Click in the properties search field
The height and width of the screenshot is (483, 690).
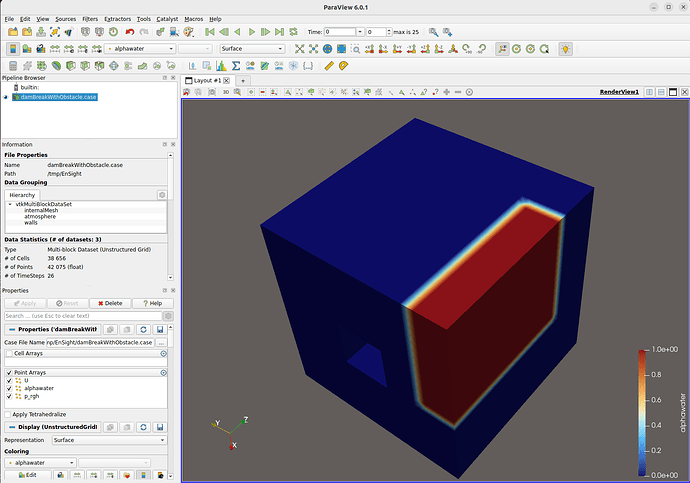pos(83,316)
